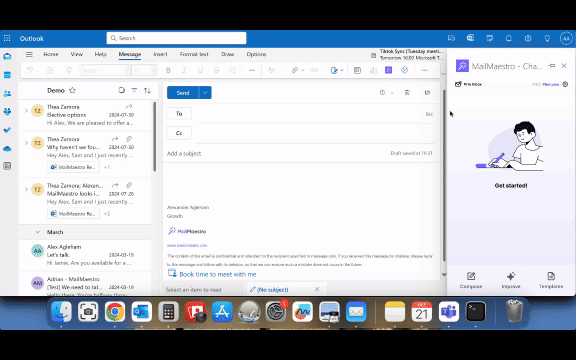Viewport: 576px width, 360px height.
Task: Open Calendar in the left rail
Action: (7, 75)
